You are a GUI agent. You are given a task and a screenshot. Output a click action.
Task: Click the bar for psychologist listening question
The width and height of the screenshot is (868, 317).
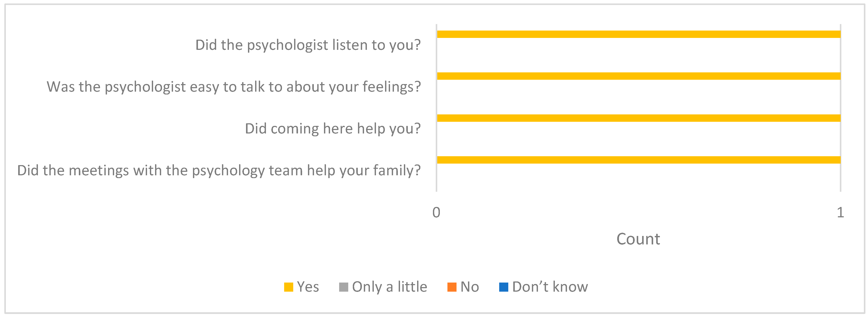point(638,34)
